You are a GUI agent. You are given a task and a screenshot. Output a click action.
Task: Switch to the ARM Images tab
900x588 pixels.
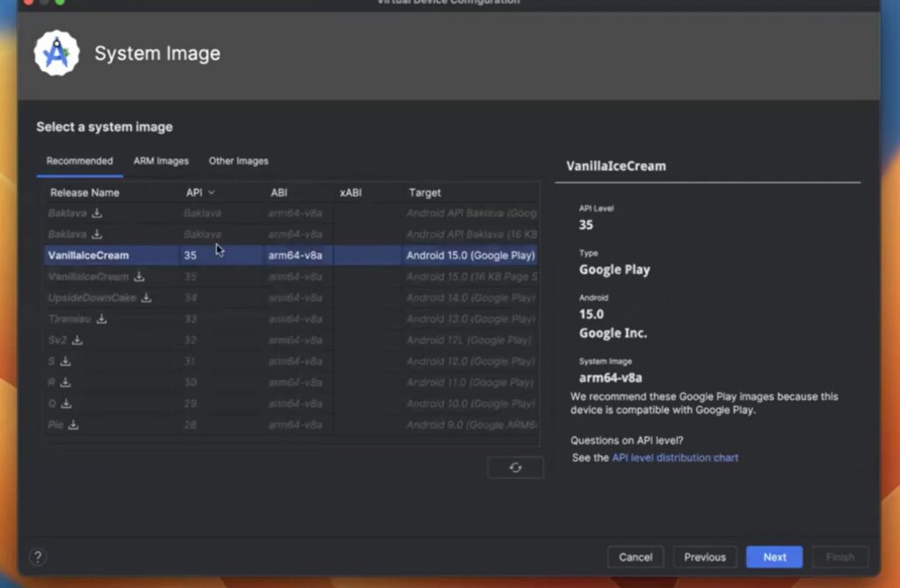pos(161,161)
